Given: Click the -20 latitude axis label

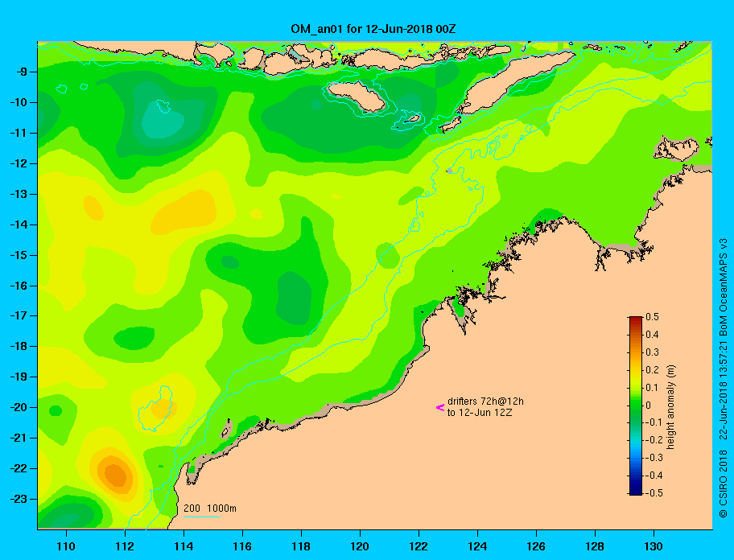Looking at the screenshot, I should (18, 407).
